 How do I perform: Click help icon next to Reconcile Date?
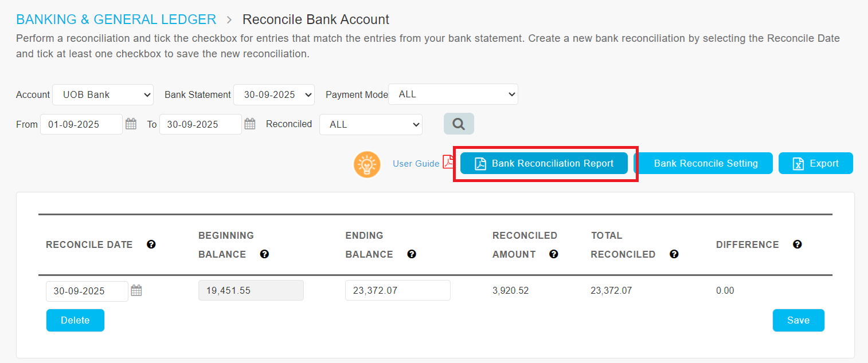point(151,244)
